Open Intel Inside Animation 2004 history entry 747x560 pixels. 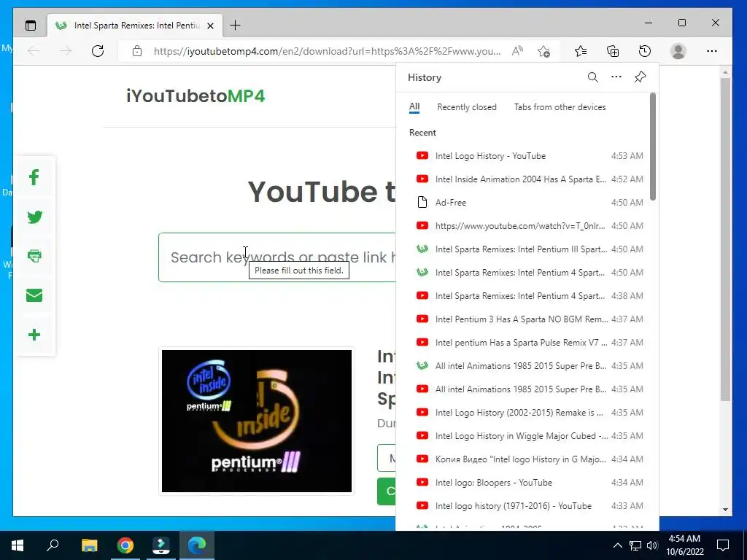tap(526, 179)
